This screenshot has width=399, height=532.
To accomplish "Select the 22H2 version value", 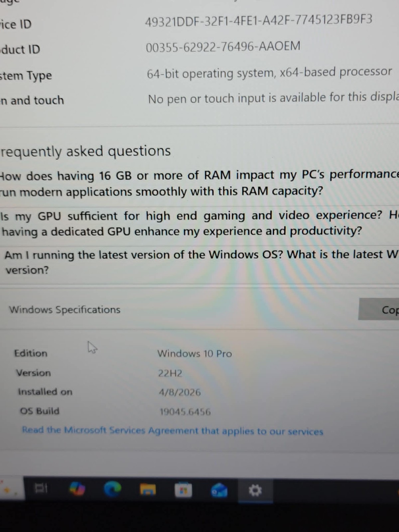I will [x=170, y=373].
